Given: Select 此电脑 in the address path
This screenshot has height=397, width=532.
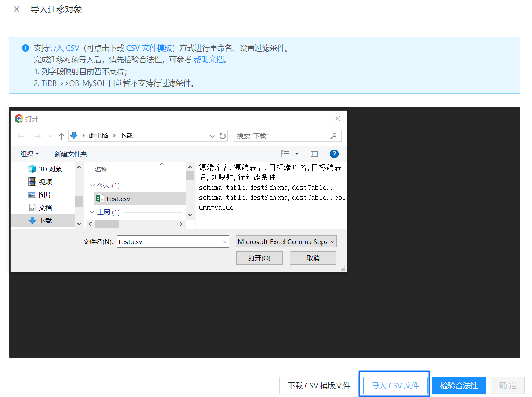Looking at the screenshot, I should [x=98, y=135].
